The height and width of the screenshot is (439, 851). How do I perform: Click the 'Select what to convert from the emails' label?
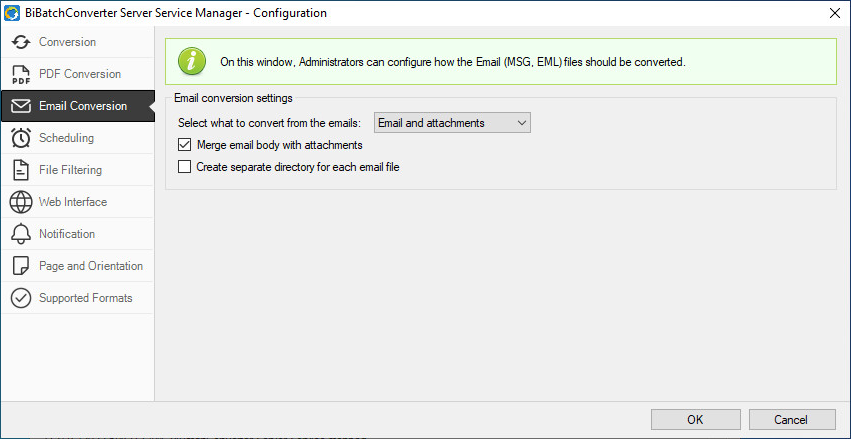pyautogui.click(x=269, y=123)
